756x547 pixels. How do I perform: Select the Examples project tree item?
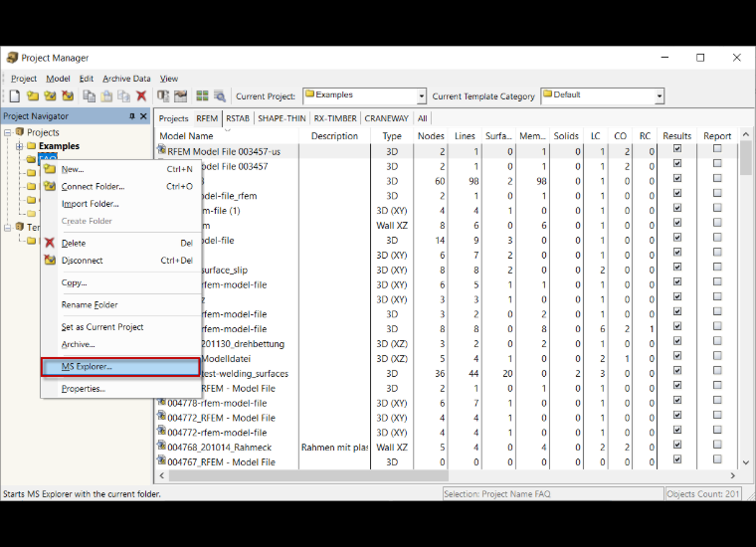tap(59, 145)
